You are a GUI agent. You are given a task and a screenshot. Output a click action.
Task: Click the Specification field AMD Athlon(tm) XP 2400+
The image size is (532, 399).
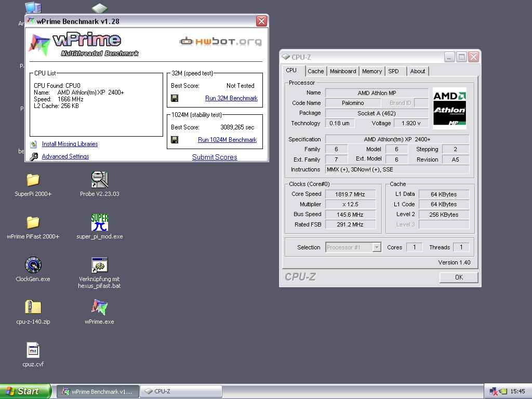[397, 139]
